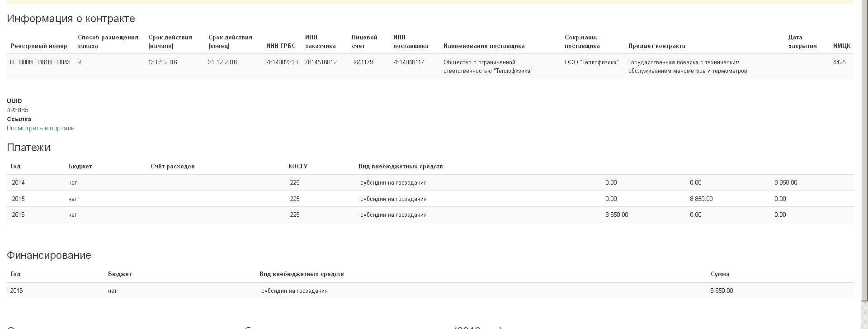The width and height of the screenshot is (868, 329).
Task: Click the contract end date 31.12.2016
Action: (x=222, y=62)
